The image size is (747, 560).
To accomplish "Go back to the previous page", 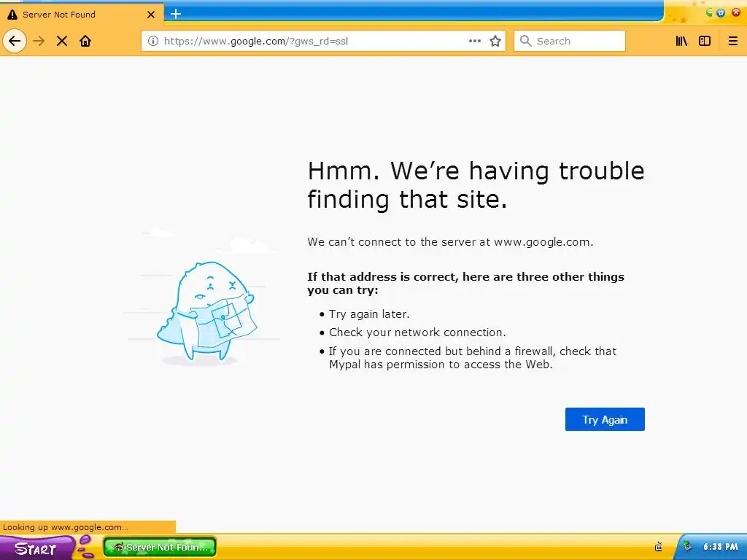I will tap(15, 41).
